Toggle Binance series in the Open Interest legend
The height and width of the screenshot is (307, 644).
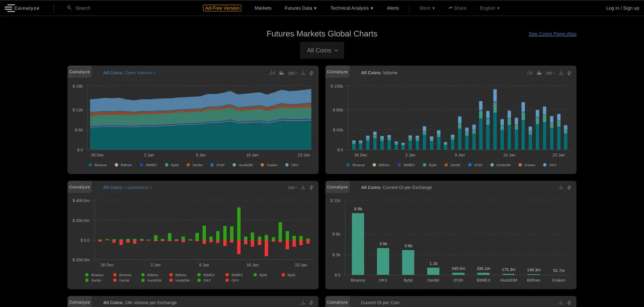(x=98, y=165)
